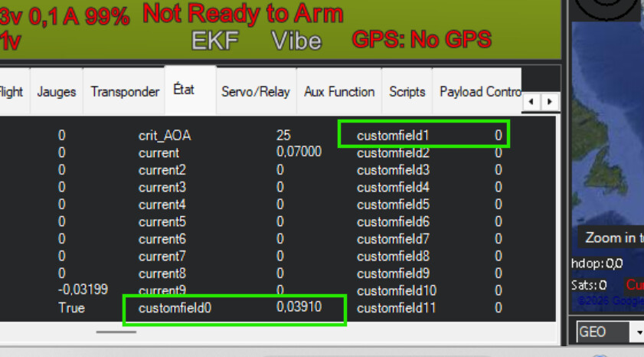
Task: Click the EKF status label
Action: [x=215, y=41]
